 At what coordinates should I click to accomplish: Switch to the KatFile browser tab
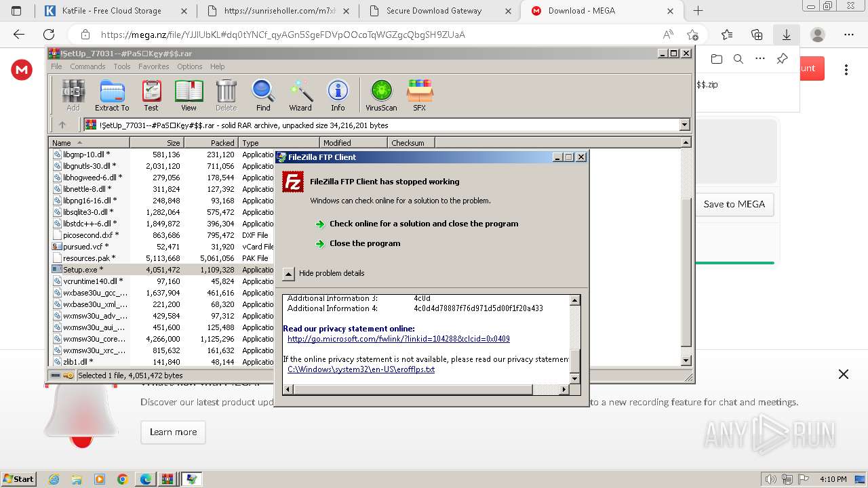(x=115, y=11)
